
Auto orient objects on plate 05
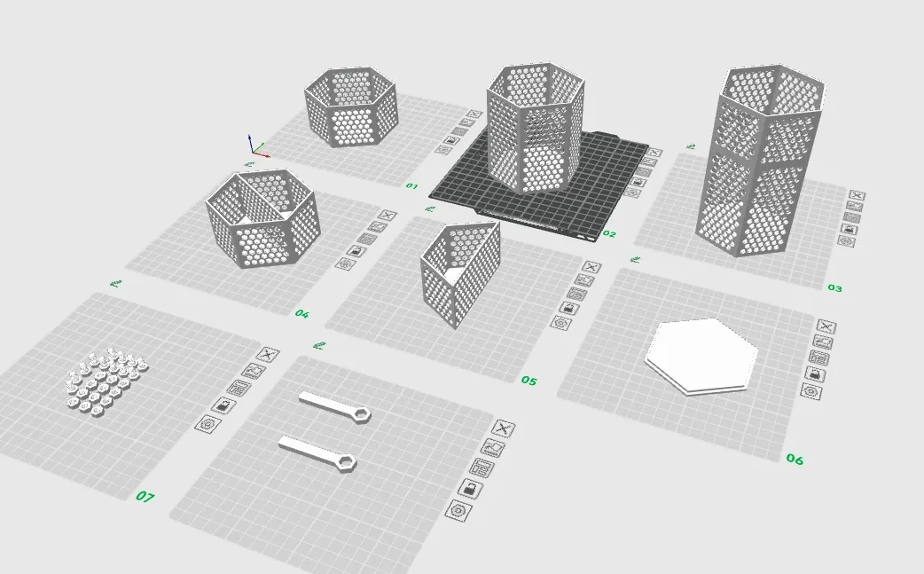point(584,280)
